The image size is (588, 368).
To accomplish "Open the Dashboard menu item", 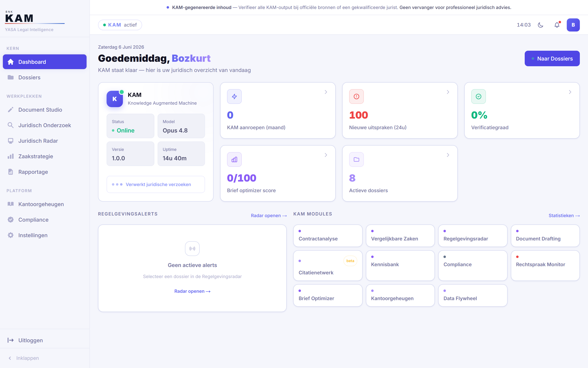I will point(45,62).
